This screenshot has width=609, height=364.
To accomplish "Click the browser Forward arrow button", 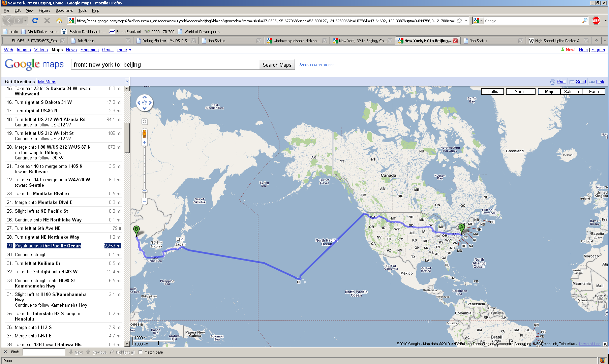I will coord(19,21).
